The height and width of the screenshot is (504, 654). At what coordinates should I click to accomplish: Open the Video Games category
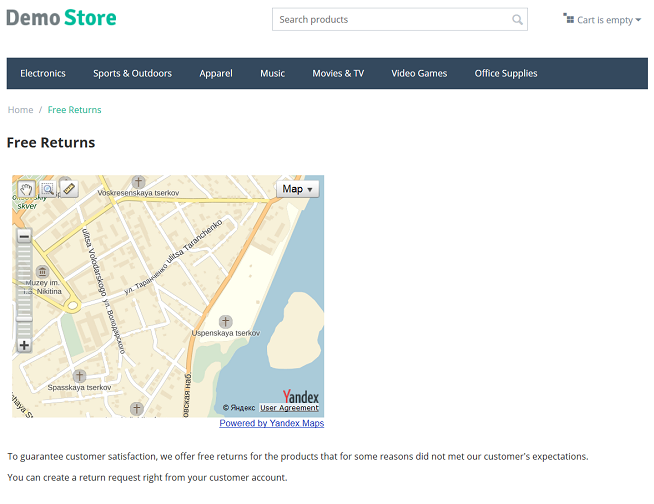coord(419,73)
